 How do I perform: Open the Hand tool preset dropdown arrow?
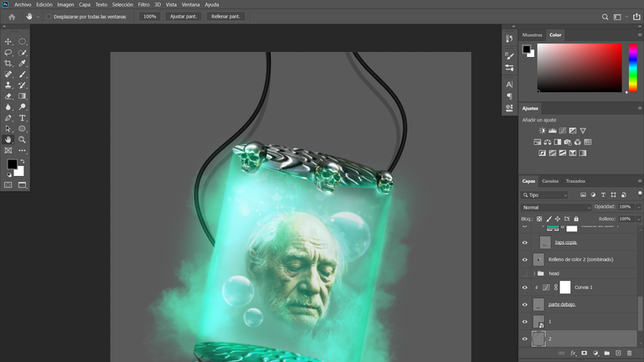pyautogui.click(x=38, y=17)
